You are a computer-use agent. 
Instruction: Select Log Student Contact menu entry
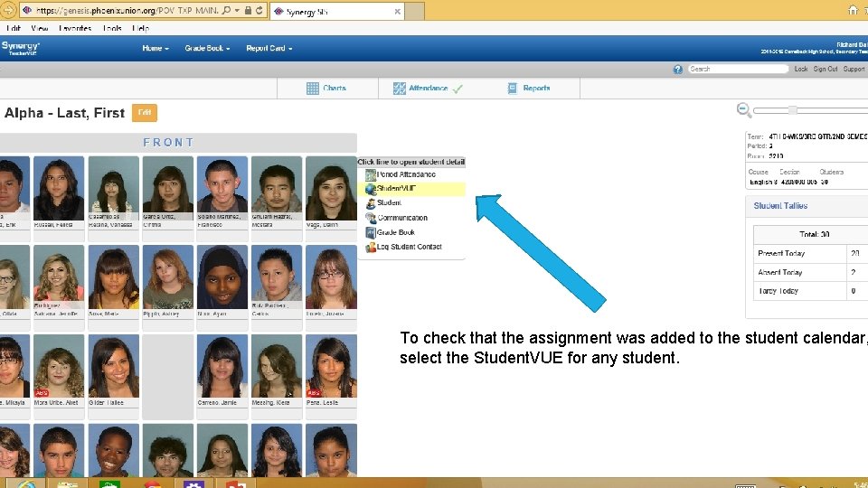pyautogui.click(x=410, y=247)
